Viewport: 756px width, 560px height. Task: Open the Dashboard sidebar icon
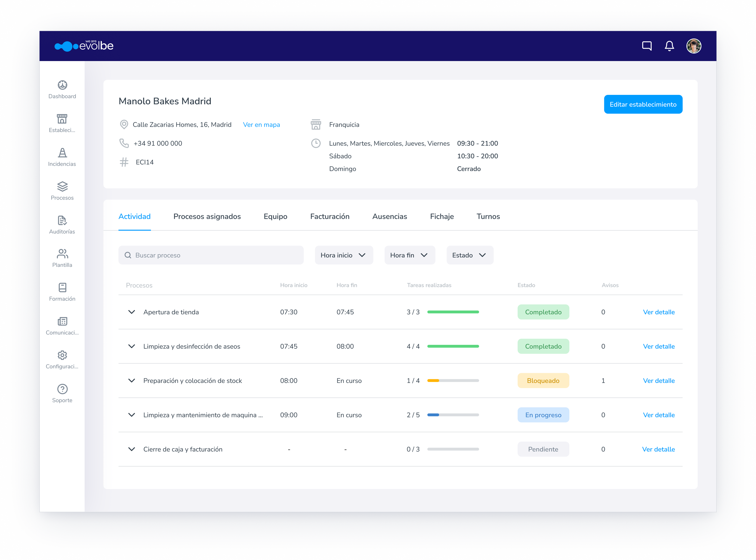pyautogui.click(x=62, y=85)
